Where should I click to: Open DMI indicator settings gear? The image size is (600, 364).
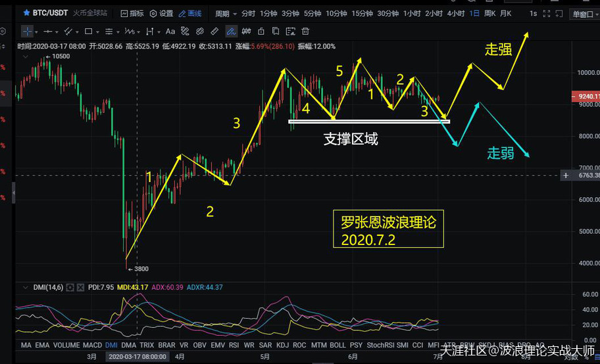pyautogui.click(x=70, y=287)
